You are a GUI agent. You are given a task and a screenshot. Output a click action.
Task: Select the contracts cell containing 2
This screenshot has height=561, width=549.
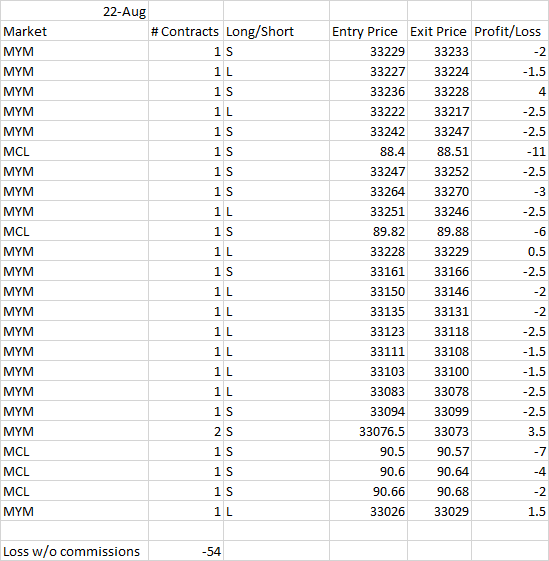[186, 431]
